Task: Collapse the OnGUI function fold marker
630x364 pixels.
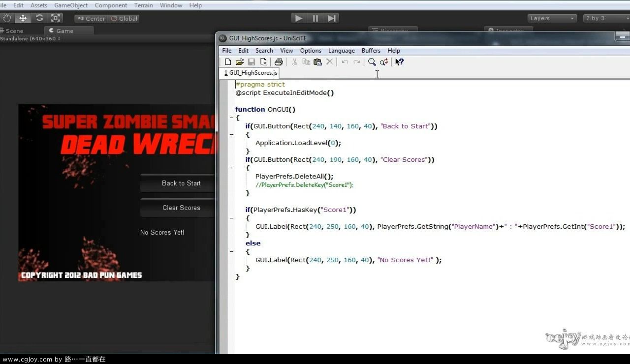Action: point(231,118)
